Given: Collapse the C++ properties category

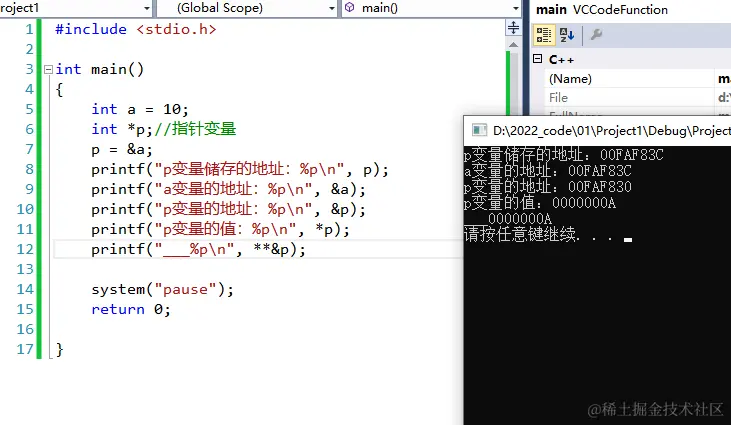Looking at the screenshot, I should 538,59.
